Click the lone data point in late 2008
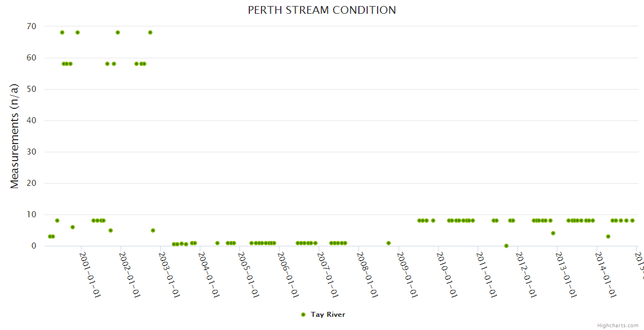 click(389, 243)
